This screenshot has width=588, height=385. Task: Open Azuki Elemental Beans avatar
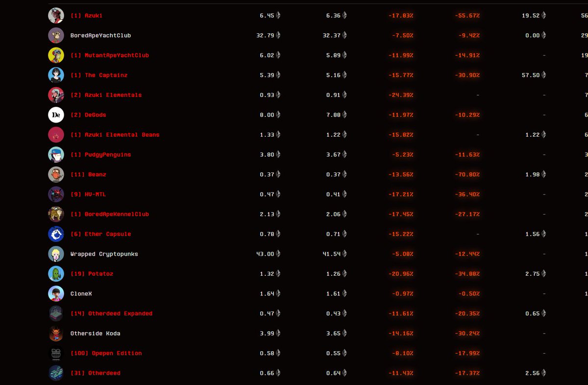tap(56, 135)
